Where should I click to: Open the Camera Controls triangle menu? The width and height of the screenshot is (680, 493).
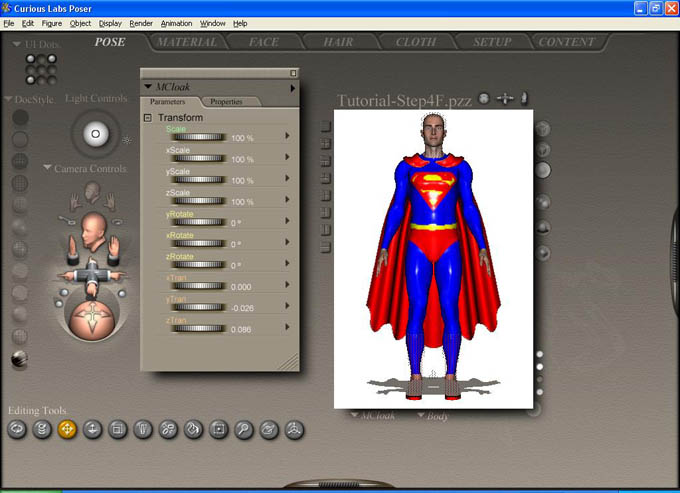47,168
